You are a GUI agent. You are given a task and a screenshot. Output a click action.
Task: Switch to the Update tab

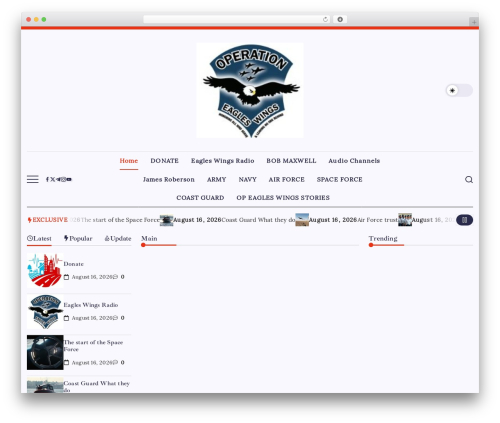(118, 239)
